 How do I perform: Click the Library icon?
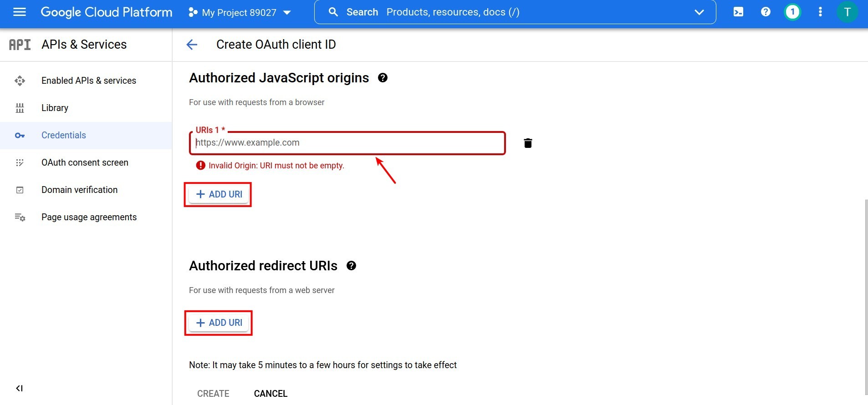(x=20, y=108)
